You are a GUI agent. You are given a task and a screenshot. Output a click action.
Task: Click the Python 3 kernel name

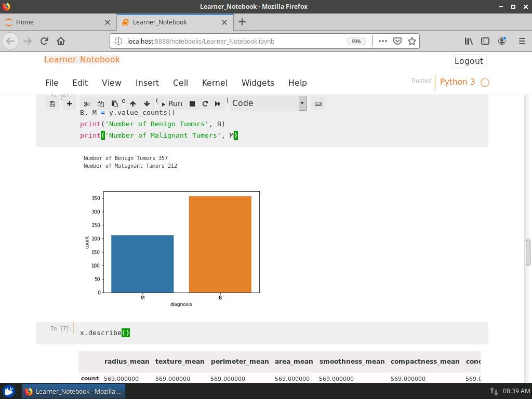click(x=457, y=82)
